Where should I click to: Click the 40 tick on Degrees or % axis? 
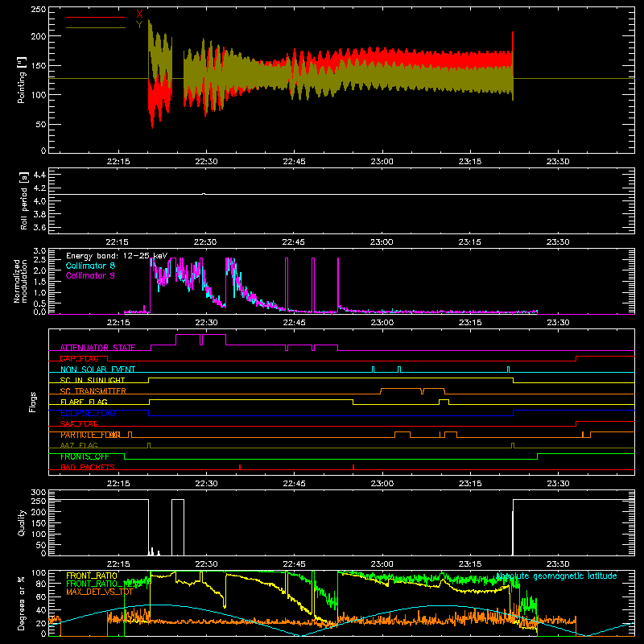tap(41, 610)
